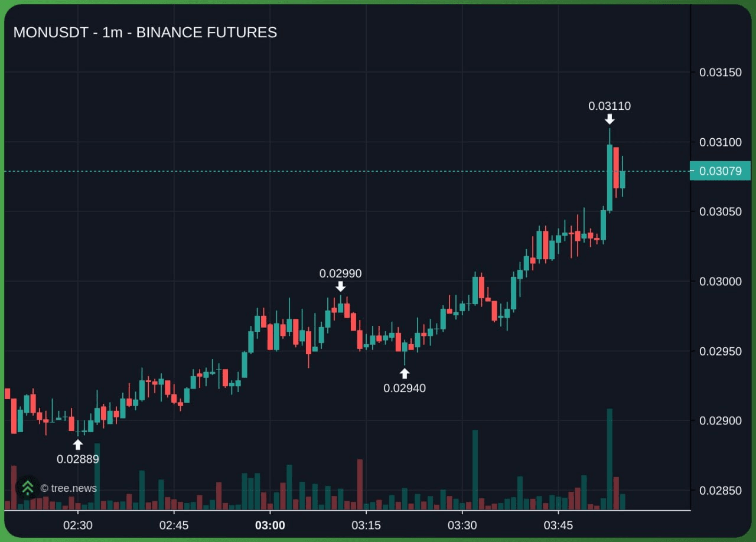This screenshot has height=542, width=756.
Task: Click the 0.03000 price axis label
Action: coord(720,282)
